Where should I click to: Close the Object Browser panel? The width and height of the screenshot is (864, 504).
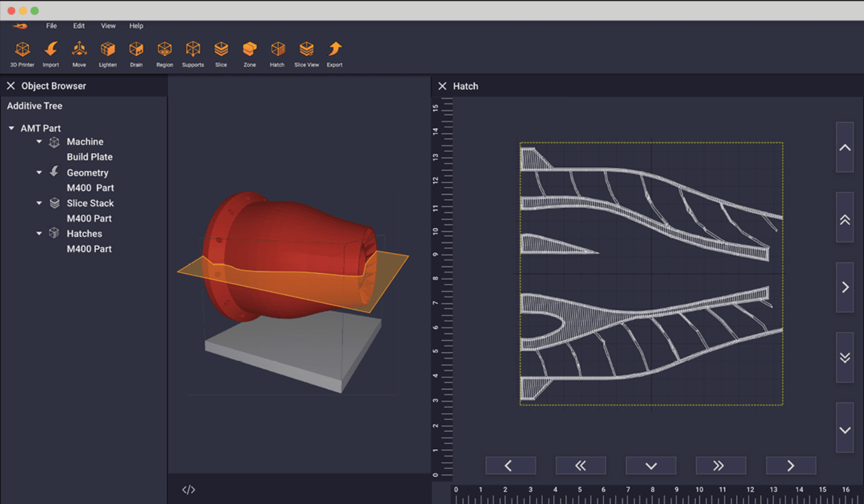[x=11, y=86]
